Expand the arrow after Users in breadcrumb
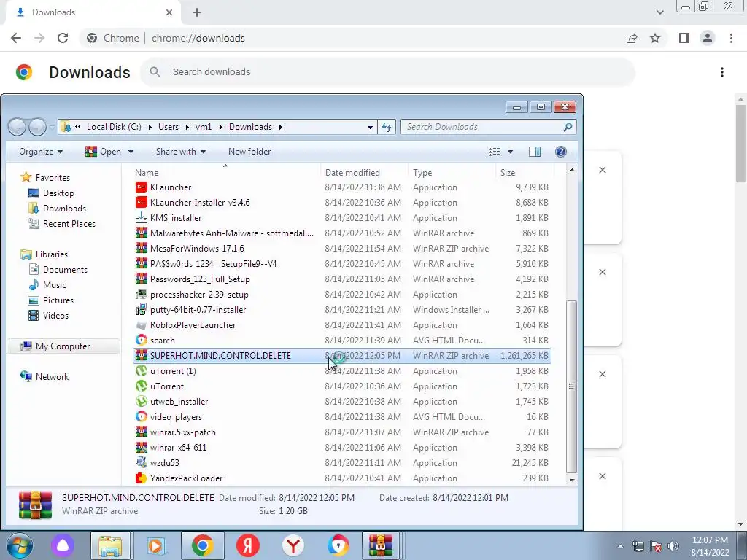The width and height of the screenshot is (747, 560). click(187, 127)
